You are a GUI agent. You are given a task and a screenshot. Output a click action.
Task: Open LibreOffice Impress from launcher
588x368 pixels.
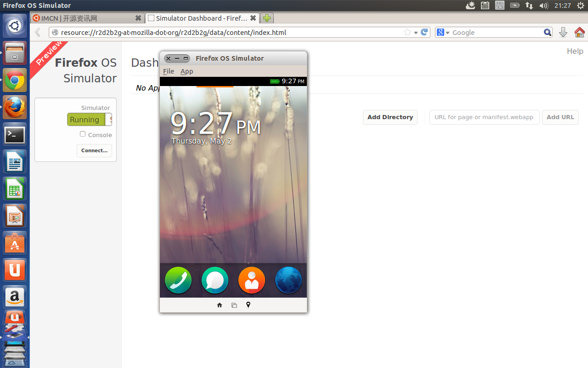(15, 216)
